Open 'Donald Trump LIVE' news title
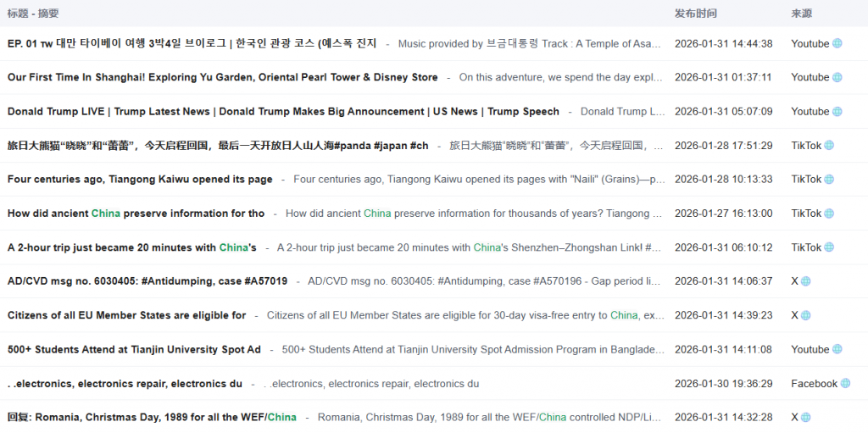Image resolution: width=868 pixels, height=433 pixels. point(283,111)
